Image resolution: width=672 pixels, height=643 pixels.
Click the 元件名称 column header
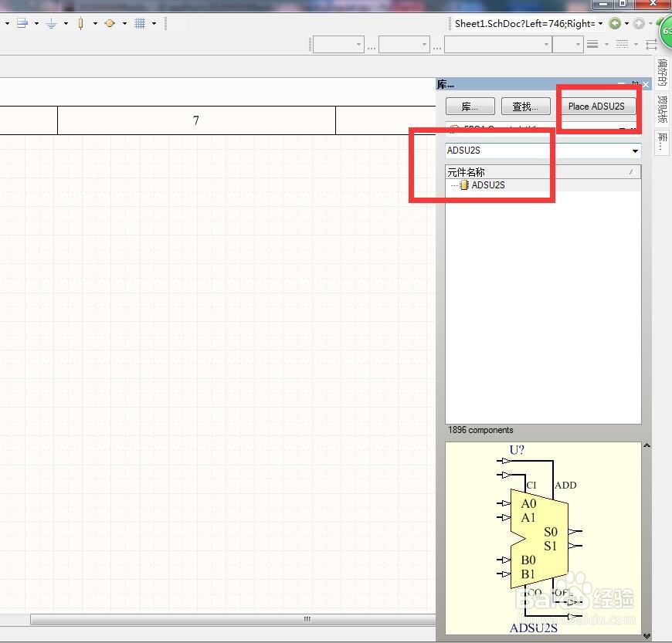[x=542, y=172]
